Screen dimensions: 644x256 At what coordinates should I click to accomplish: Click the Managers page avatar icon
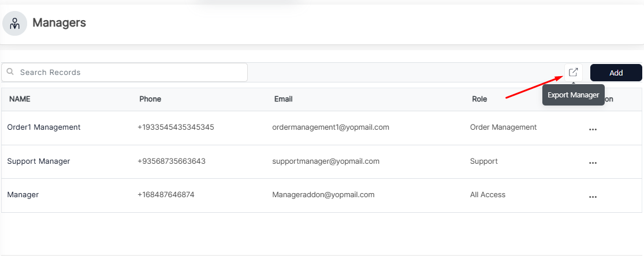[15, 24]
